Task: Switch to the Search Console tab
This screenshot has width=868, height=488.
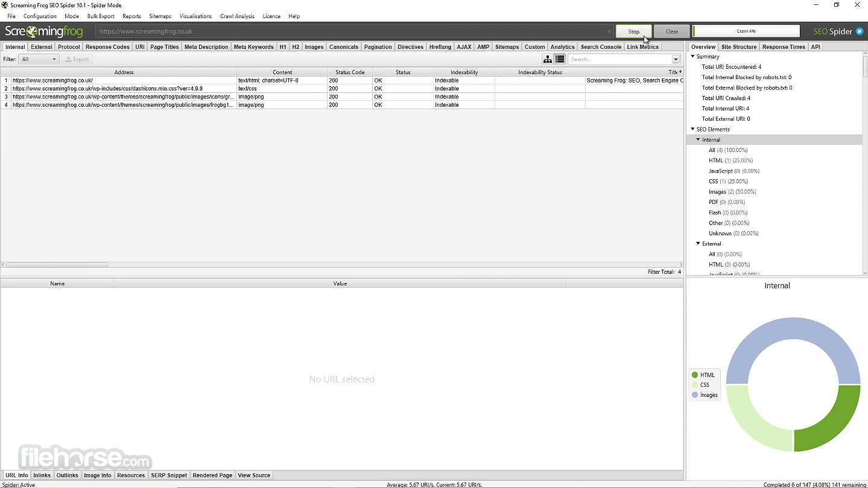Action: point(601,46)
